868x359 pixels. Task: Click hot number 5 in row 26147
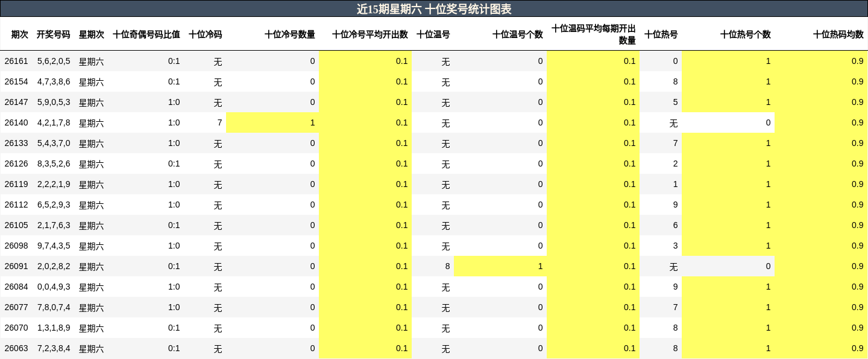675,102
